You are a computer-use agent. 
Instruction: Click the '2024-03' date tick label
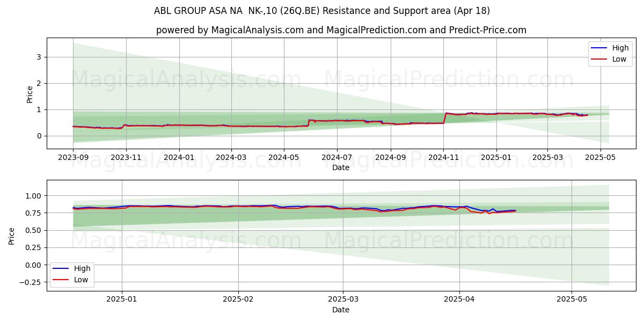pyautogui.click(x=231, y=157)
